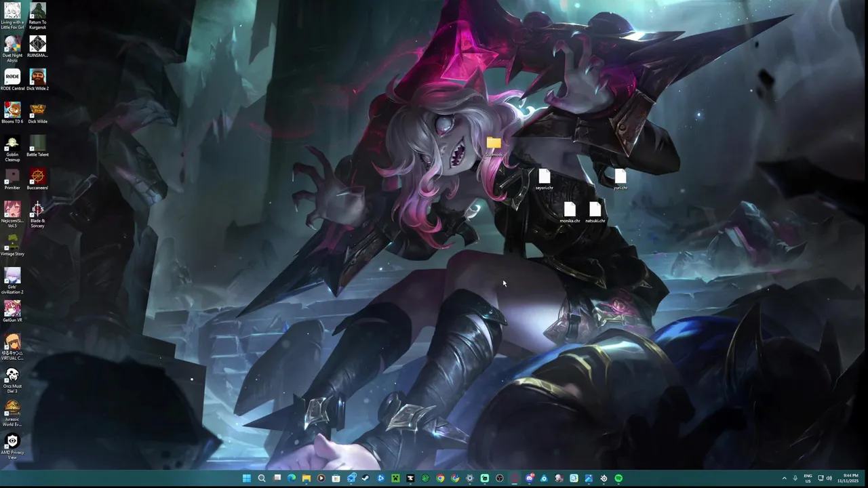Select the GalGun VR shortcut

pos(12,311)
